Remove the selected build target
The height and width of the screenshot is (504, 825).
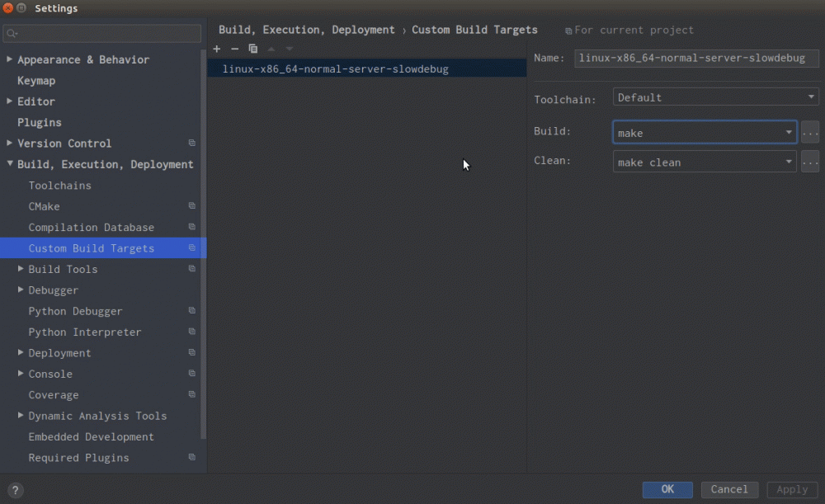point(234,49)
